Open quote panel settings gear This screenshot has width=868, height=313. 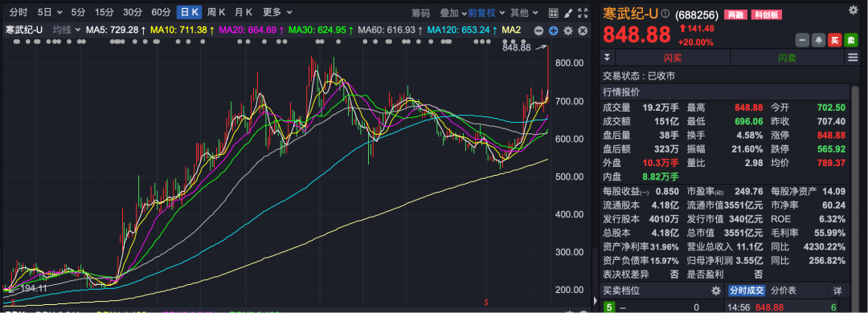pos(853,10)
